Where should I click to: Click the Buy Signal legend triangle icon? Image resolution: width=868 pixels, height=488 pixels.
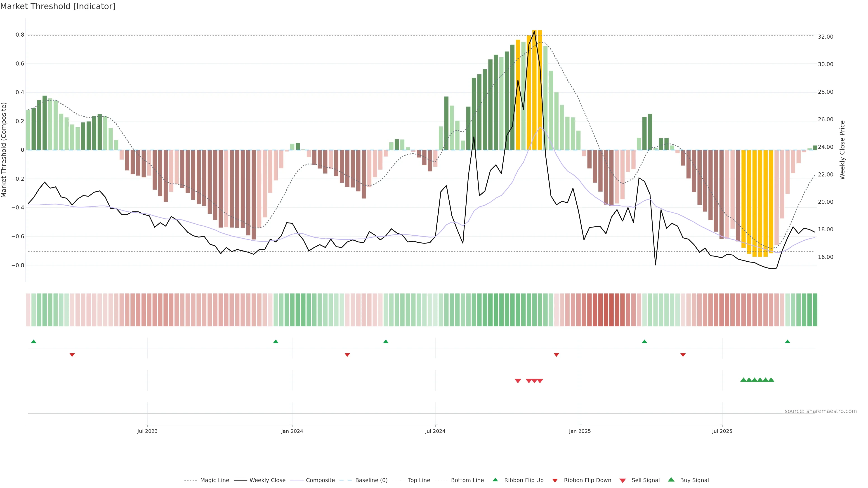[x=671, y=480]
